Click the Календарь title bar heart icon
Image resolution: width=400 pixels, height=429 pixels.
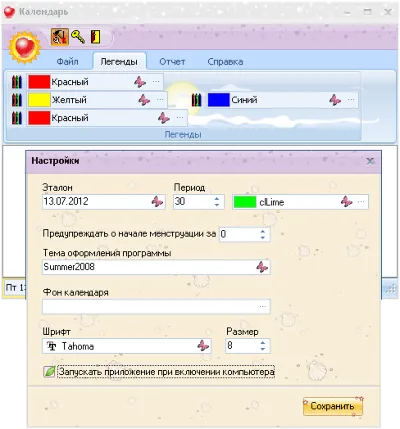pos(9,12)
